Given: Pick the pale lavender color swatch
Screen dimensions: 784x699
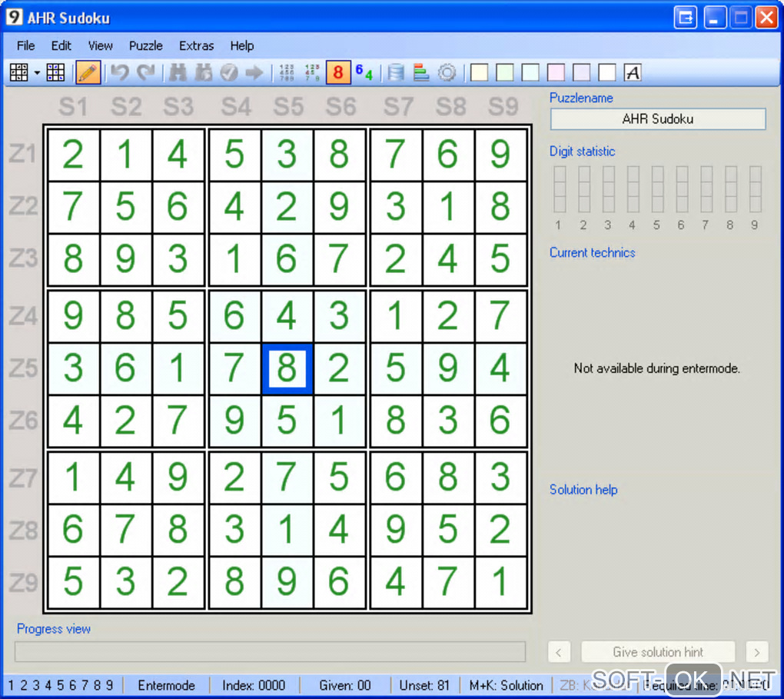Looking at the screenshot, I should [x=582, y=72].
